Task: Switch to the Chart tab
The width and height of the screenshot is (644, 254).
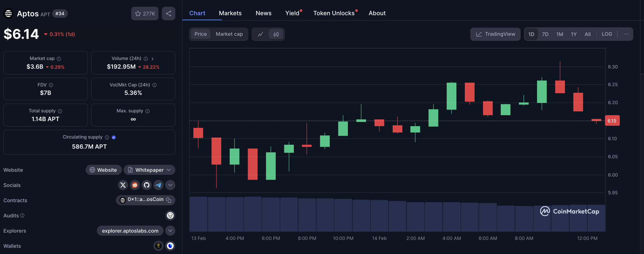Action: [x=197, y=13]
